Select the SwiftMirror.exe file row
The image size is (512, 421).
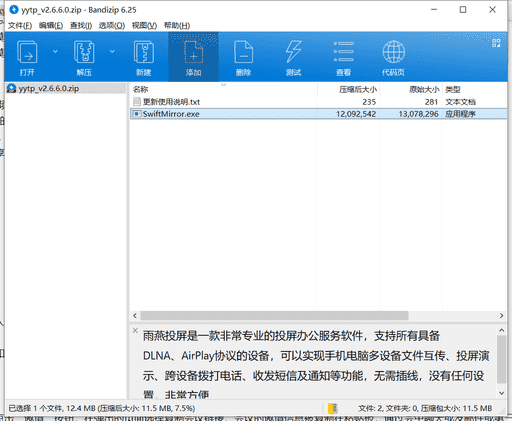click(x=318, y=114)
